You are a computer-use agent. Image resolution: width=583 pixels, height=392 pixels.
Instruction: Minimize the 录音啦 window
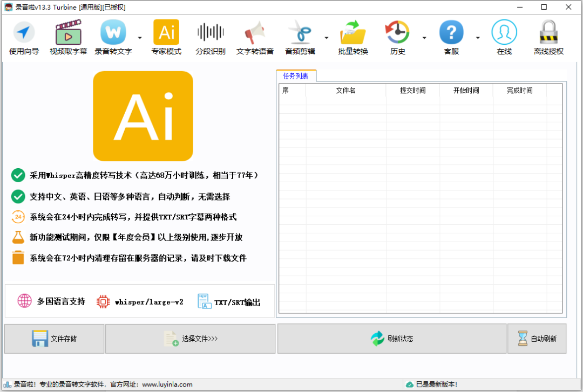(520, 7)
